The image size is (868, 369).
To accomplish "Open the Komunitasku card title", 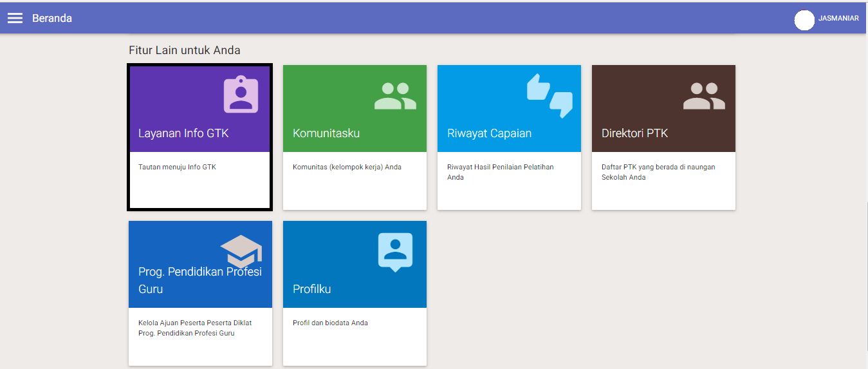I will (326, 133).
